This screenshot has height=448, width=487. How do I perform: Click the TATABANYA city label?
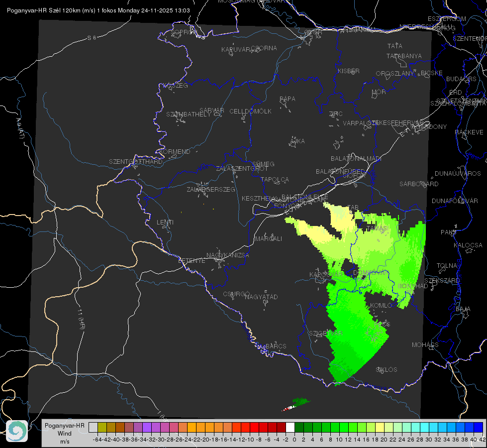(x=404, y=56)
